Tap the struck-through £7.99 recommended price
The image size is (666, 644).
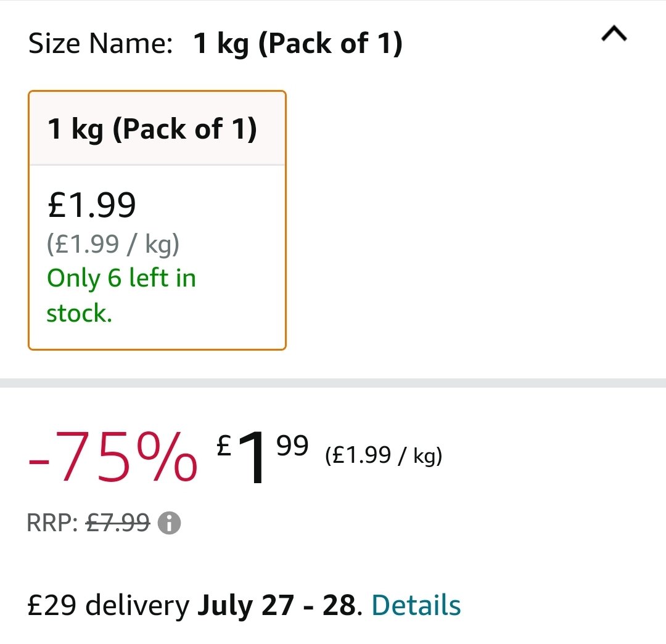click(118, 523)
